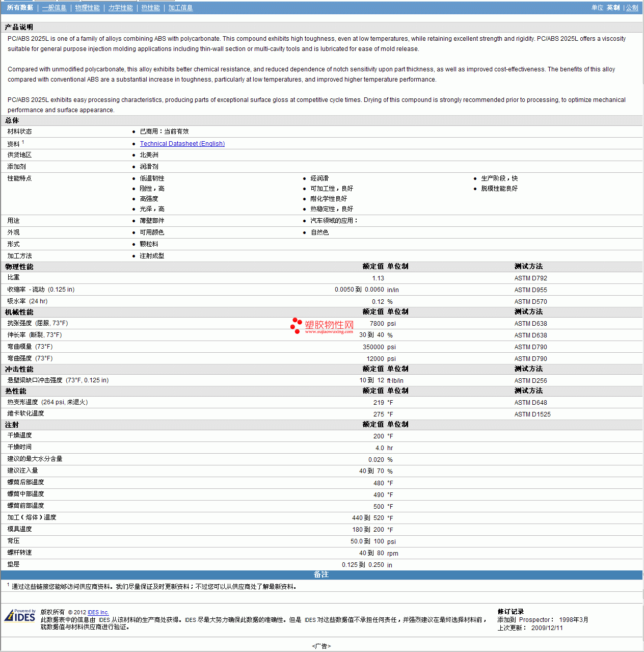The height and width of the screenshot is (652, 644).
Task: Click the 螺筒前部温度 label
Action: tap(25, 506)
